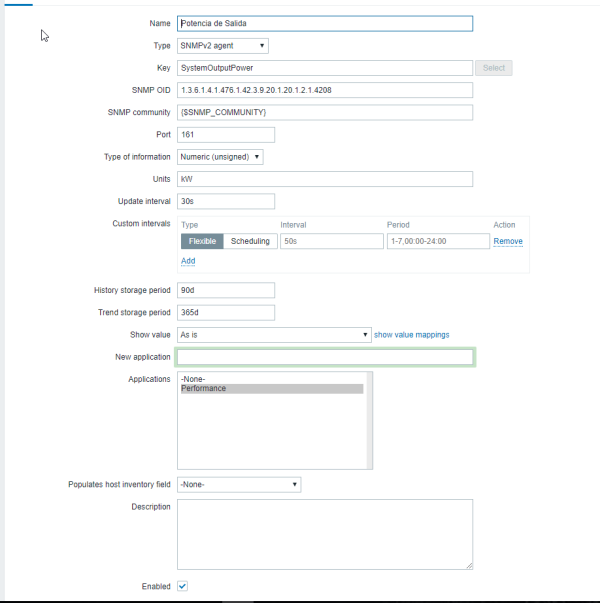Select the Flexible interval type
The image size is (600, 603).
pos(201,241)
